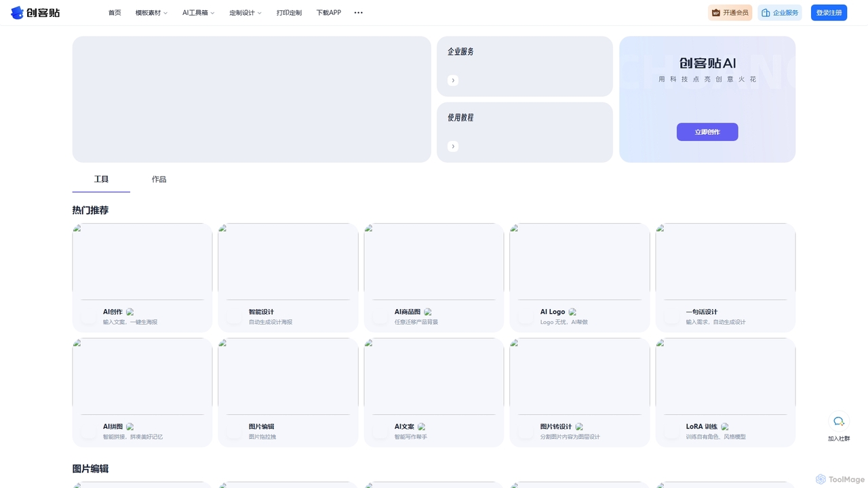Open the LoRA 训练 tool card
Viewport: 868px width, 488px height.
click(x=726, y=392)
